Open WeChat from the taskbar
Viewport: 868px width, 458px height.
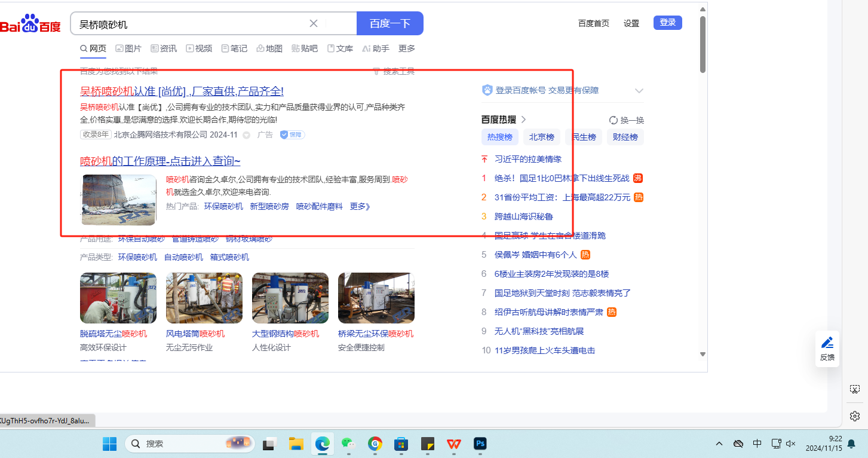pyautogui.click(x=348, y=444)
